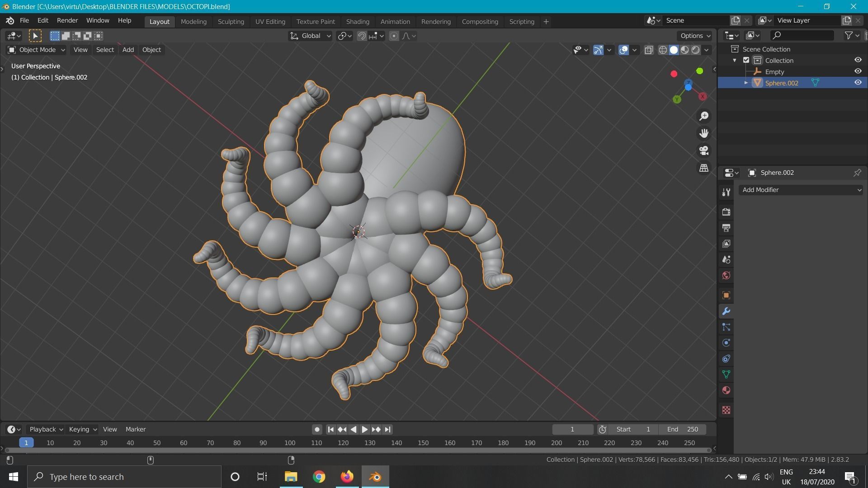Open the Modifier properties wrench tab

pyautogui.click(x=726, y=311)
